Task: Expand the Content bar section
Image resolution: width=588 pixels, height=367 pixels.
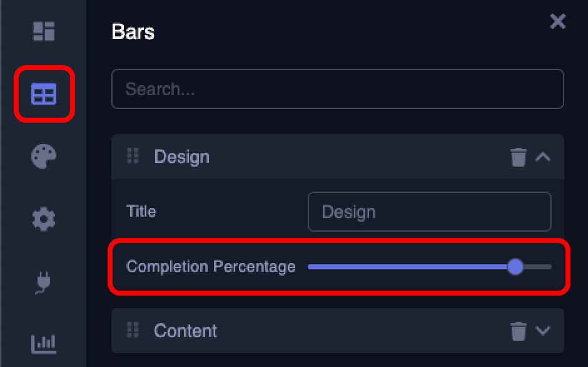Action: pos(543,331)
